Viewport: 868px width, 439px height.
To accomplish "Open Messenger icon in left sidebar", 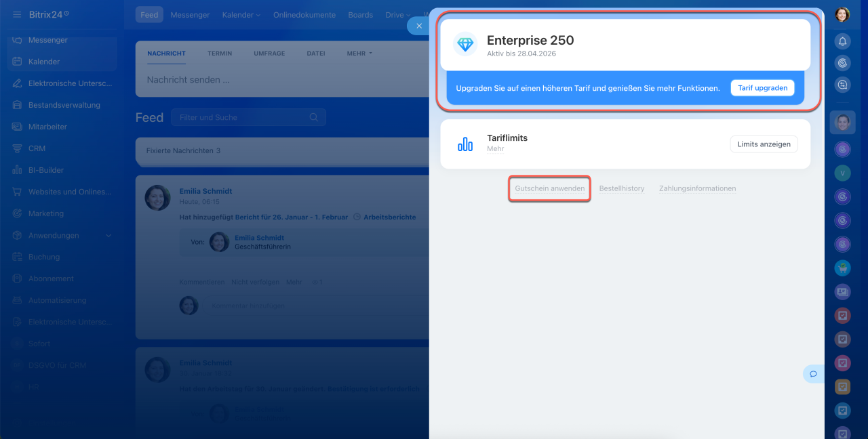I will pos(17,40).
